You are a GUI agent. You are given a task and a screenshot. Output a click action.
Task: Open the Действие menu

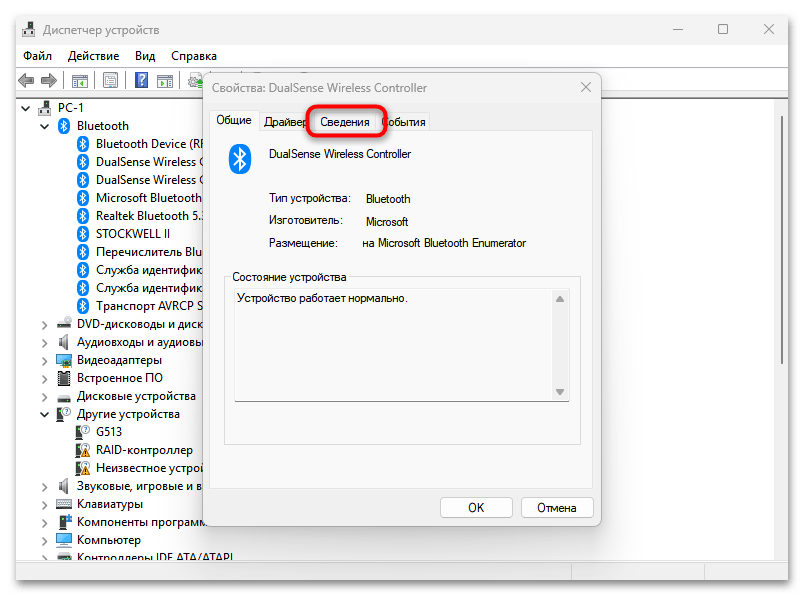click(93, 56)
